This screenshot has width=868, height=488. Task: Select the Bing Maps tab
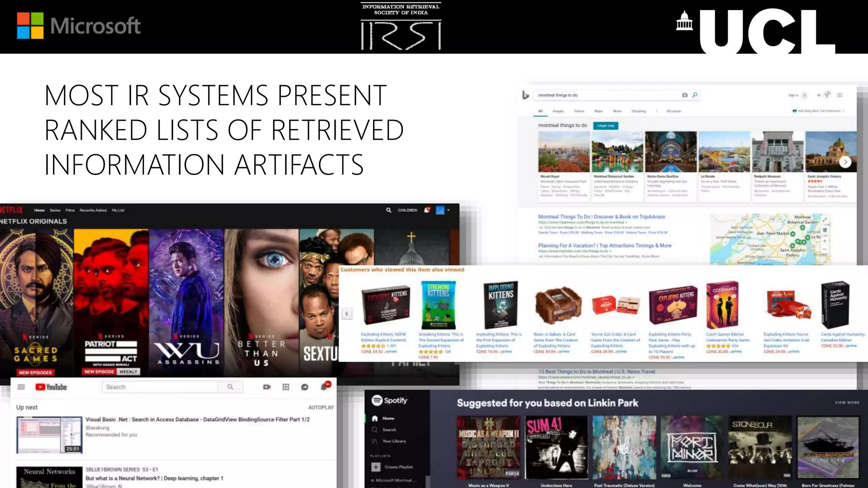pyautogui.click(x=598, y=111)
